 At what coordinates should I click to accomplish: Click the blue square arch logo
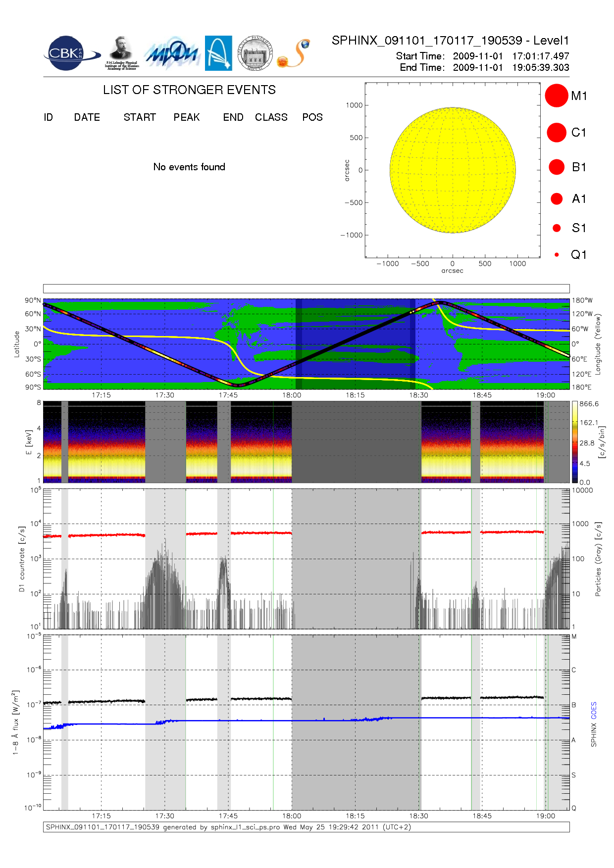pos(218,53)
